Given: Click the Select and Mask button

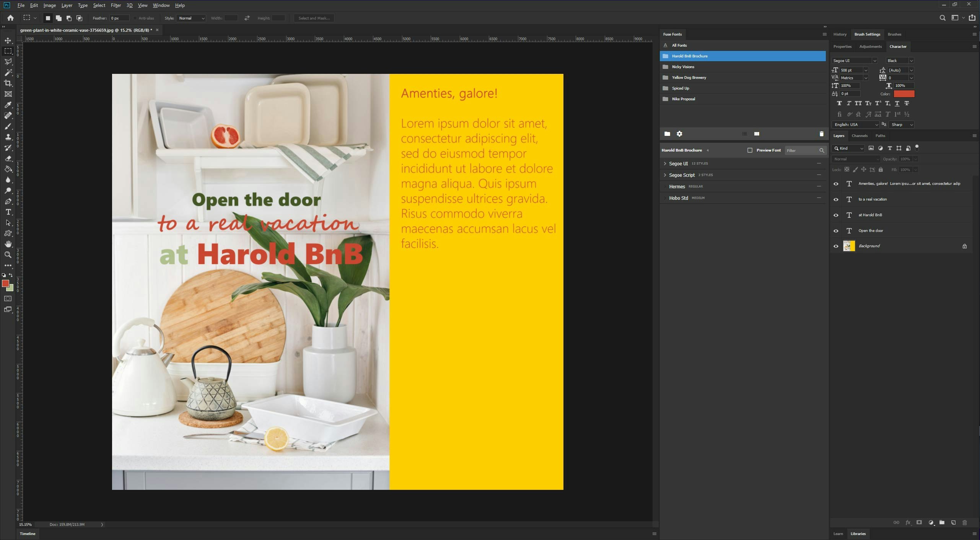Looking at the screenshot, I should point(314,18).
